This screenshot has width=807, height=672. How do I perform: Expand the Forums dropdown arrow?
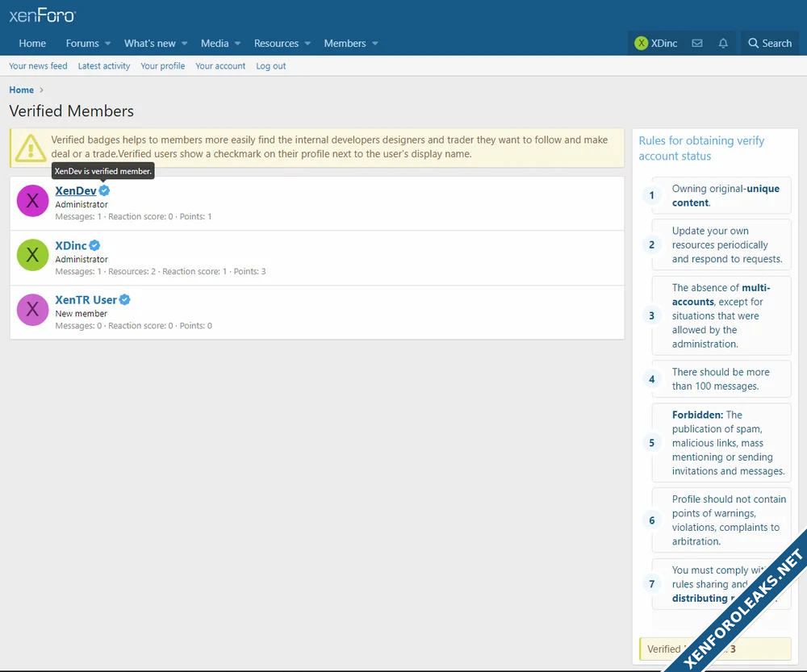tap(107, 44)
